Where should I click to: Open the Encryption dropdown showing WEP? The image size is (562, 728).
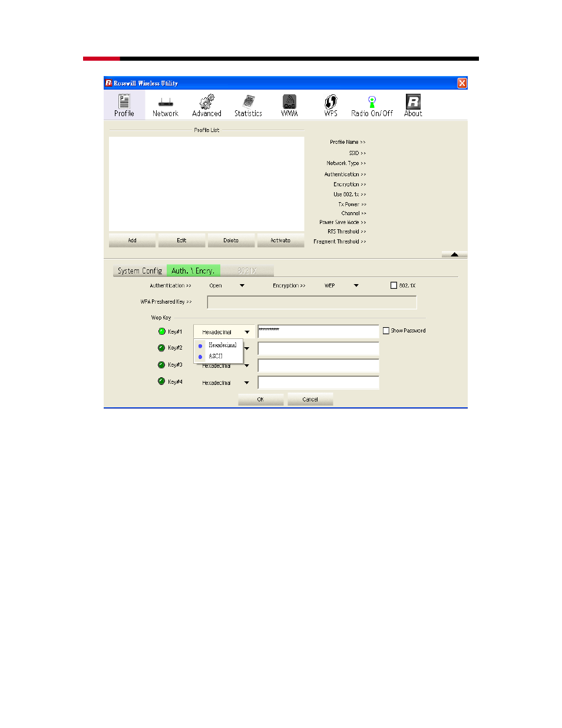click(341, 285)
